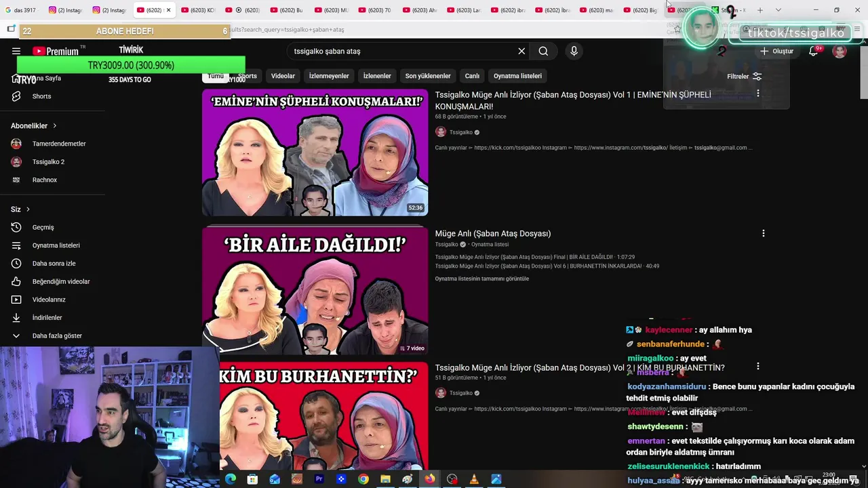Switch to the 'das 3917' Google tab

pos(22,10)
